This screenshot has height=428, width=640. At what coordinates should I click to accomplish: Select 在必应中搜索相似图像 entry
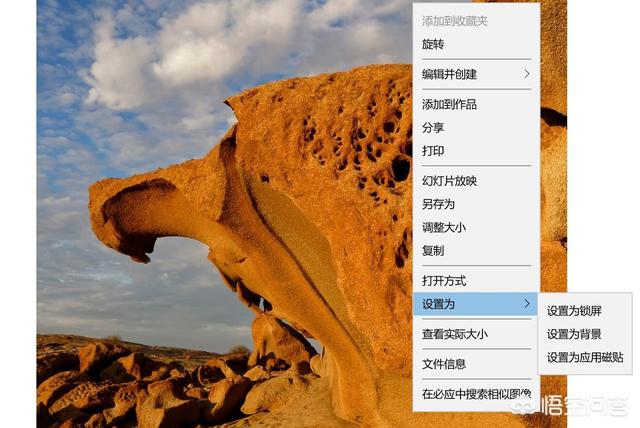[476, 394]
